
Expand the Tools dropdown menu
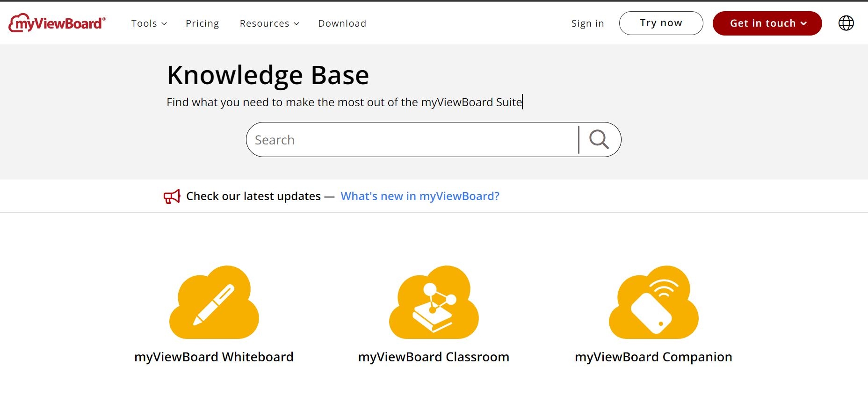click(149, 23)
